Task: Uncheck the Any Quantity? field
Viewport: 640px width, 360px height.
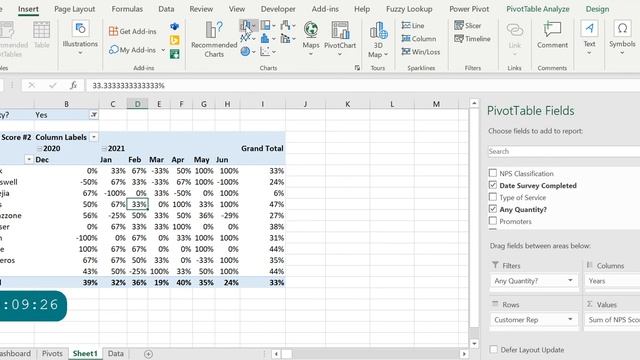Action: pyautogui.click(x=493, y=209)
